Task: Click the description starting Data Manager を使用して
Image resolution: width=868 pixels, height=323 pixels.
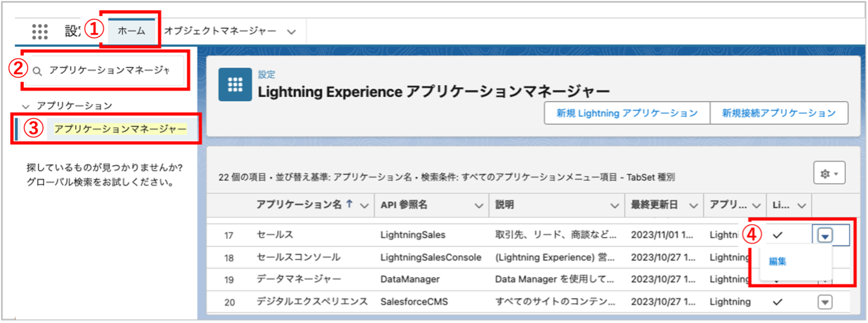Action: pos(554,279)
